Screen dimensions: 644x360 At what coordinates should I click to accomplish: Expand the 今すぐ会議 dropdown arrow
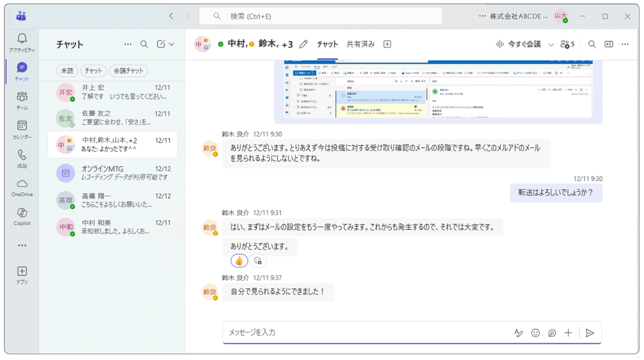pos(551,44)
